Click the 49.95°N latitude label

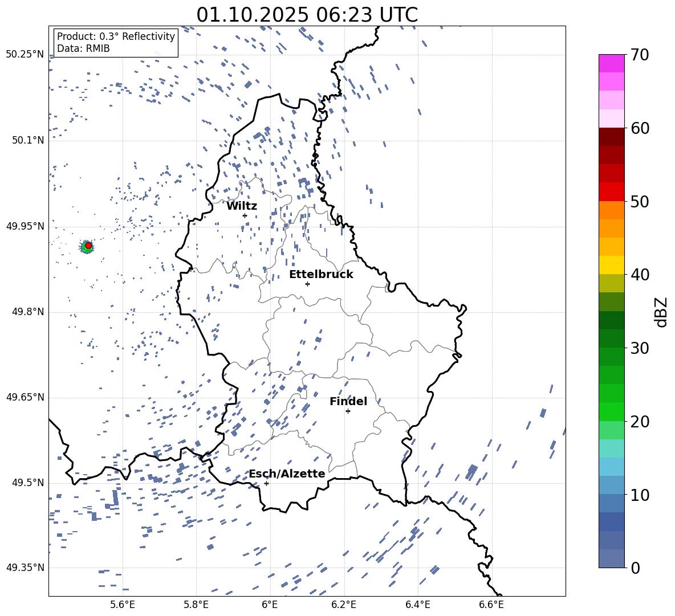click(25, 226)
